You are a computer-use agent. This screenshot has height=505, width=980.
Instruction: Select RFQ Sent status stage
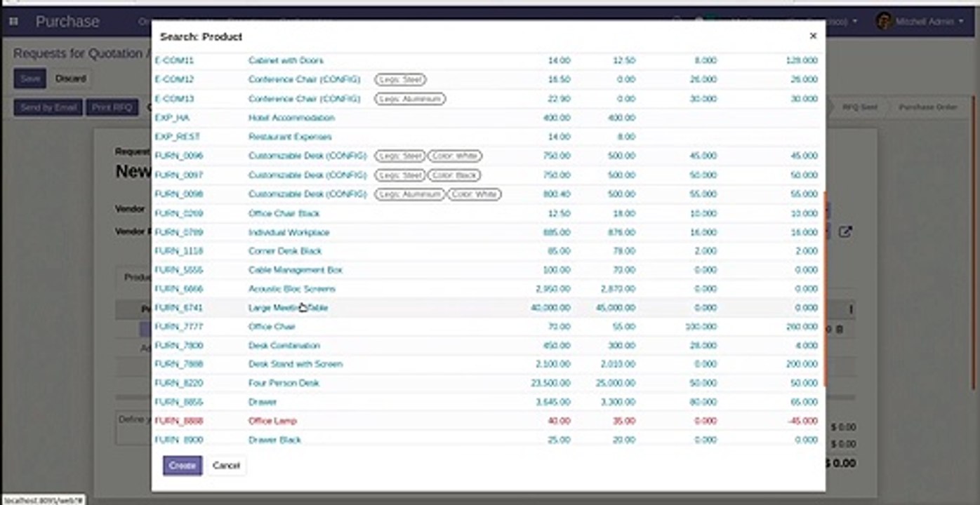860,107
